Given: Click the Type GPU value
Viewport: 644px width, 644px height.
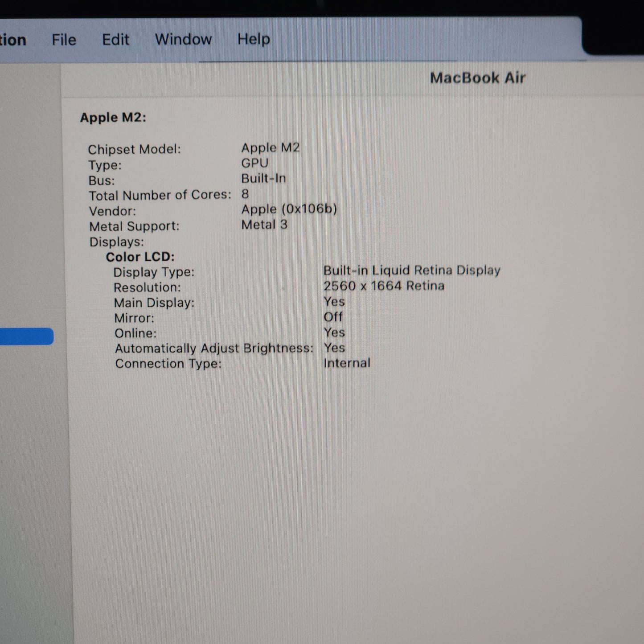Looking at the screenshot, I should (x=255, y=163).
